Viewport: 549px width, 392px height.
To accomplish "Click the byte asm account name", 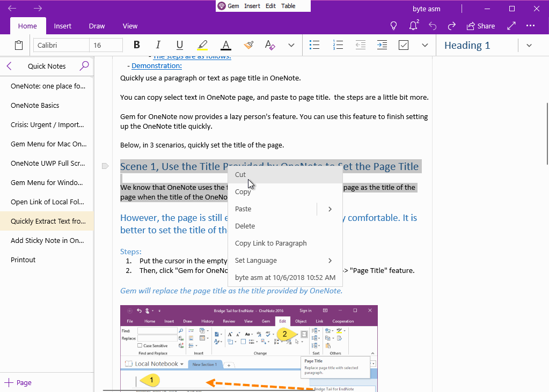I will click(x=426, y=9).
